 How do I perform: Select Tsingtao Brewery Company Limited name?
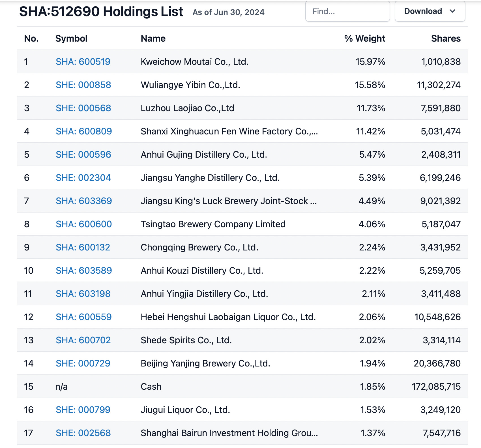[x=213, y=224]
